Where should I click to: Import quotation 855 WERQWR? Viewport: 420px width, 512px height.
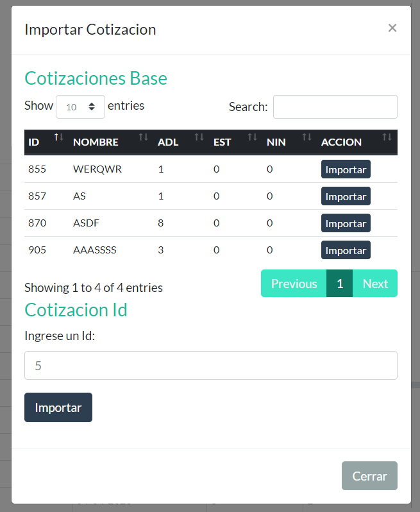coord(346,170)
